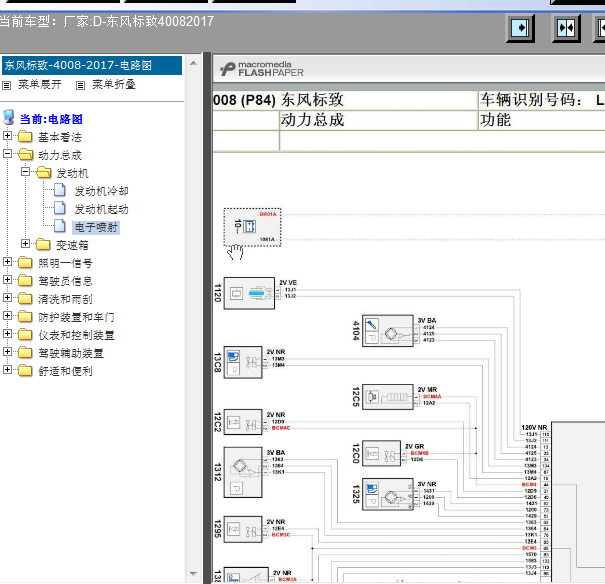The width and height of the screenshot is (605, 584).
Task: Click the 车辆识别号码 header cell
Action: 541,100
